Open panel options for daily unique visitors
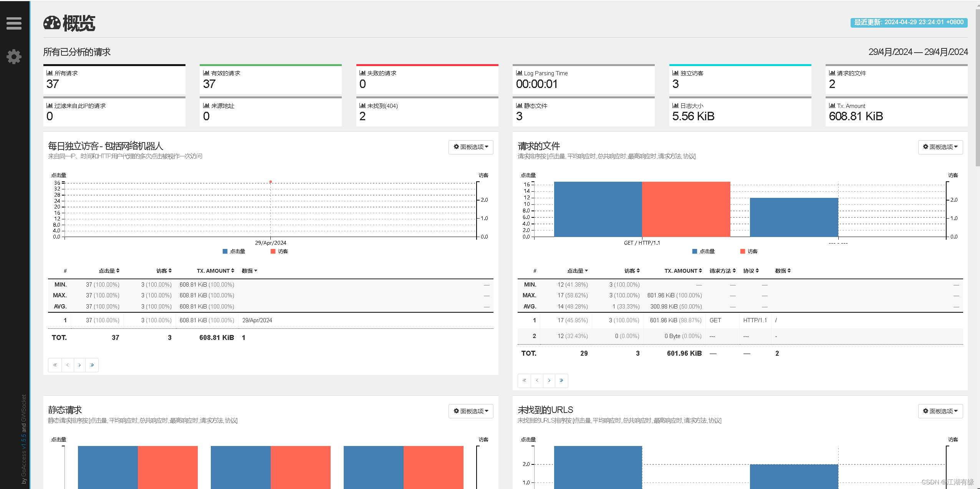The image size is (980, 489). pyautogui.click(x=471, y=147)
